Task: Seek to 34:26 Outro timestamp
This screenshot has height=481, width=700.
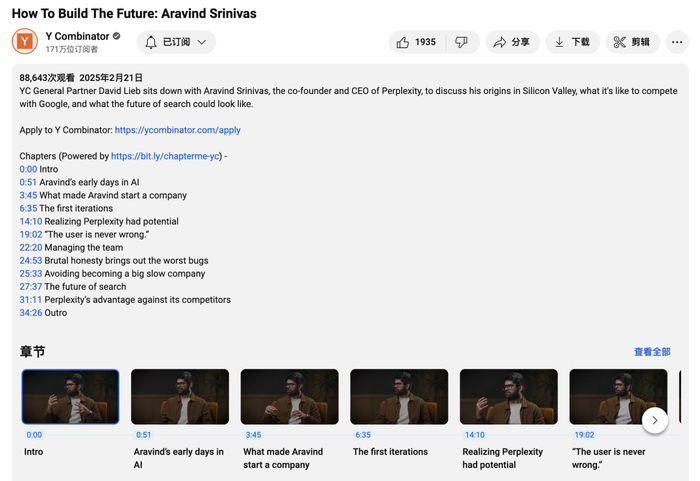Action: pos(30,312)
